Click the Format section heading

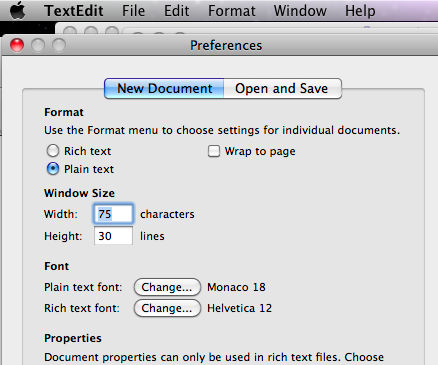click(x=64, y=112)
